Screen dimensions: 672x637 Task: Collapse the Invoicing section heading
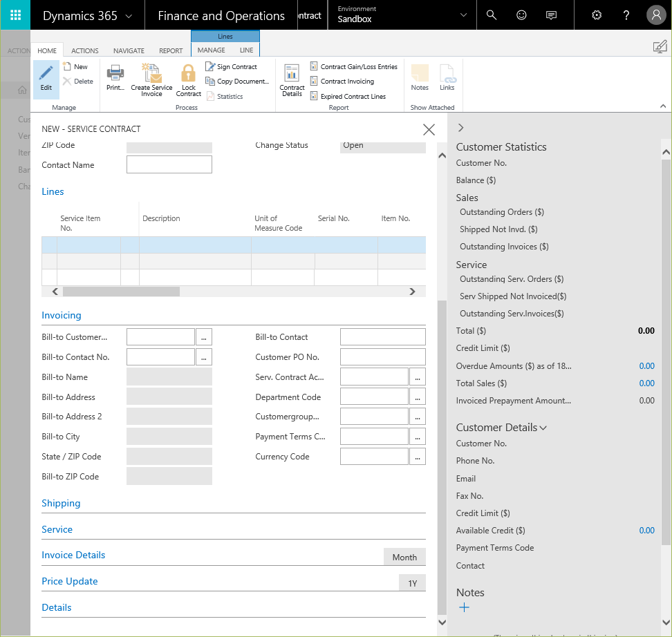(62, 315)
